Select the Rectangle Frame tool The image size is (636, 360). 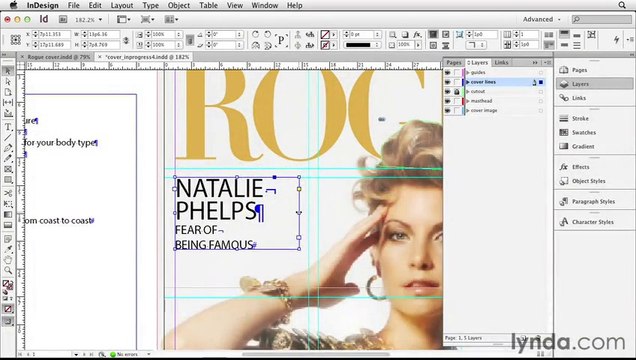tap(8, 169)
